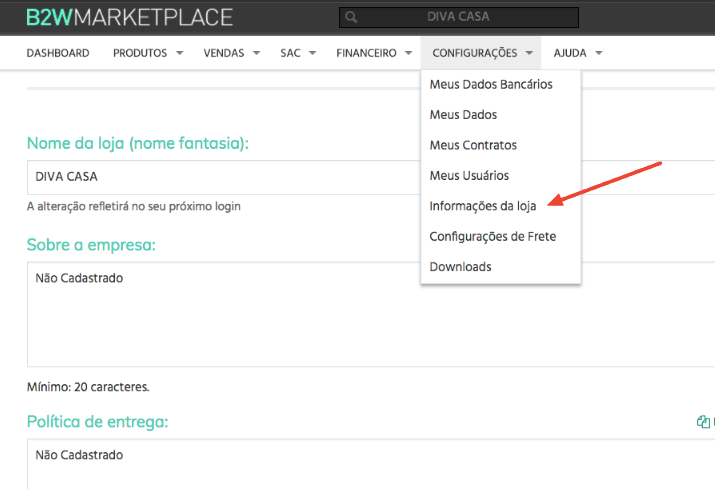The image size is (715, 489).
Task: Choose Meus Dados from the menu
Action: pyautogui.click(x=463, y=114)
